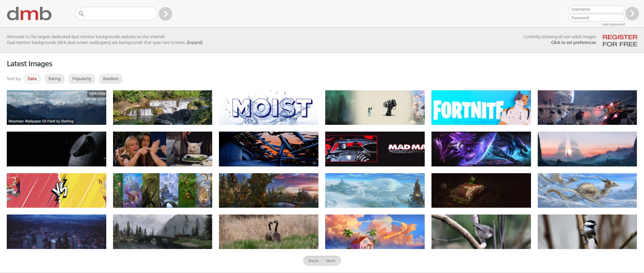This screenshot has height=273, width=644.
Task: Open the cloud island tower wallpaper
Action: (x=375, y=190)
